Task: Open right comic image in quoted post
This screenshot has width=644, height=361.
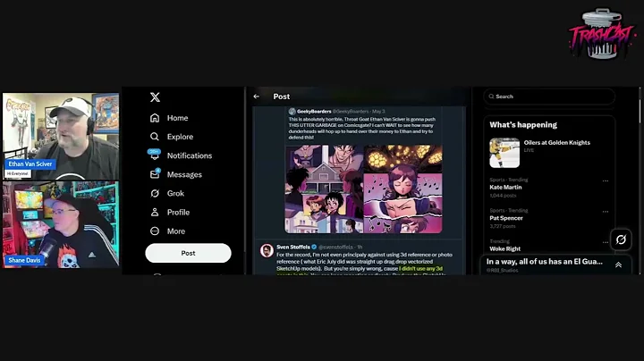Action: (x=403, y=189)
